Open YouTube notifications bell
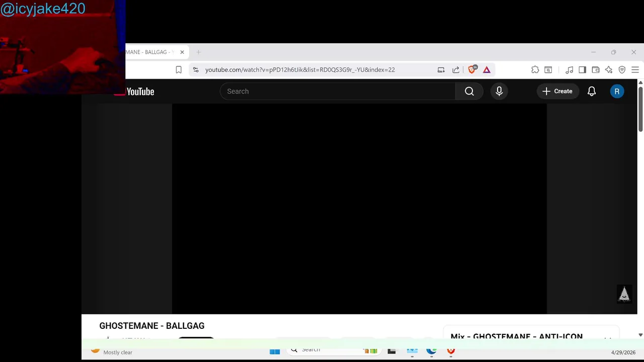The image size is (644, 362). pos(592,91)
